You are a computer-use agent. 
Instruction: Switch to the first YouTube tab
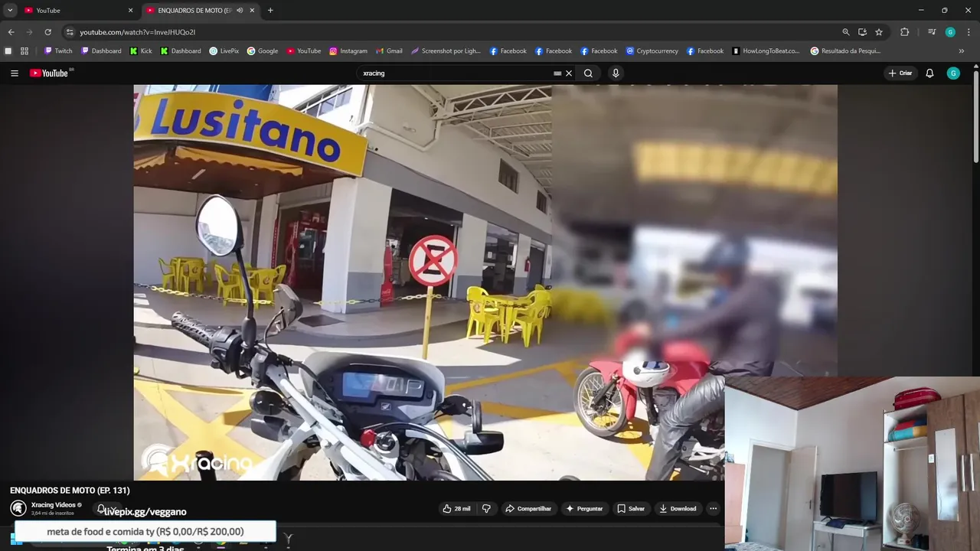click(77, 11)
